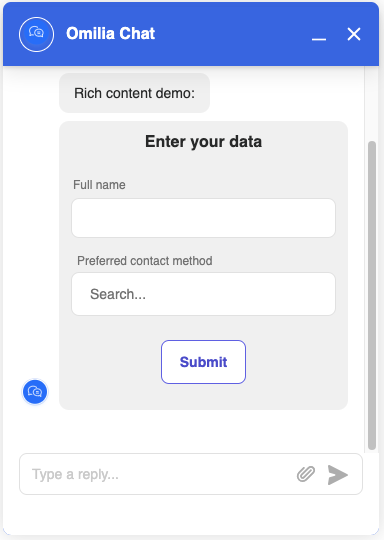Click the Preferred contact method label
The width and height of the screenshot is (384, 540).
tap(145, 261)
